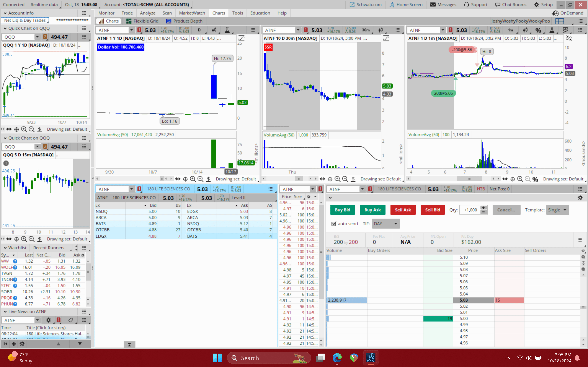Click the percent icon on 1m chart

[538, 30]
